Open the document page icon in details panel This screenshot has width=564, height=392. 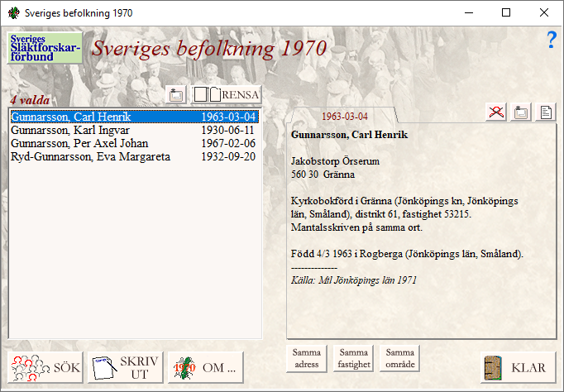click(546, 112)
